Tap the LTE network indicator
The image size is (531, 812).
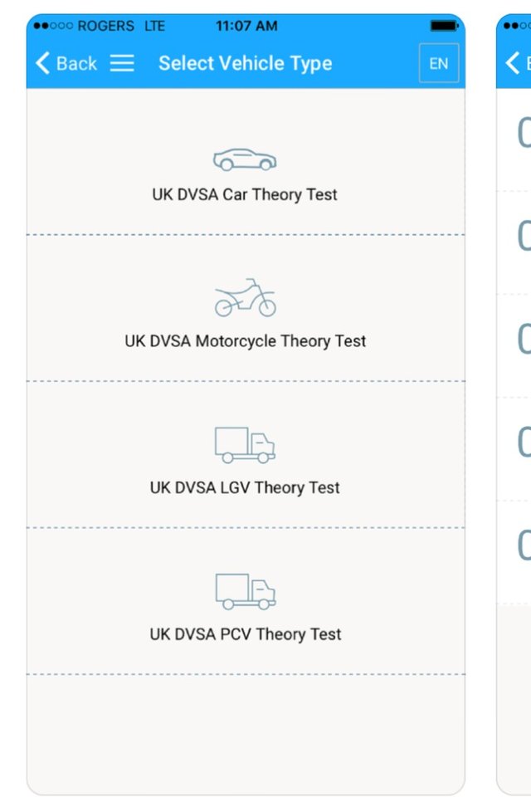[x=154, y=26]
